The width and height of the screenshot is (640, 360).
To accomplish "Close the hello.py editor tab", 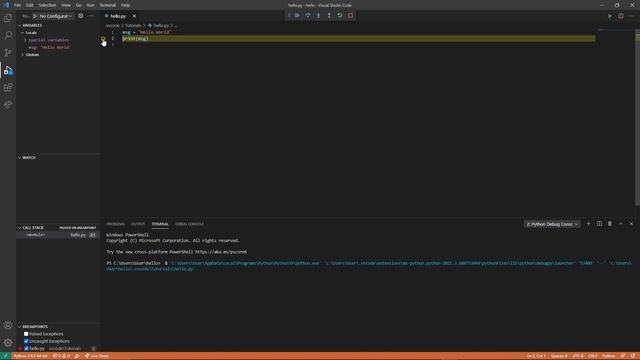I will click(x=134, y=16).
